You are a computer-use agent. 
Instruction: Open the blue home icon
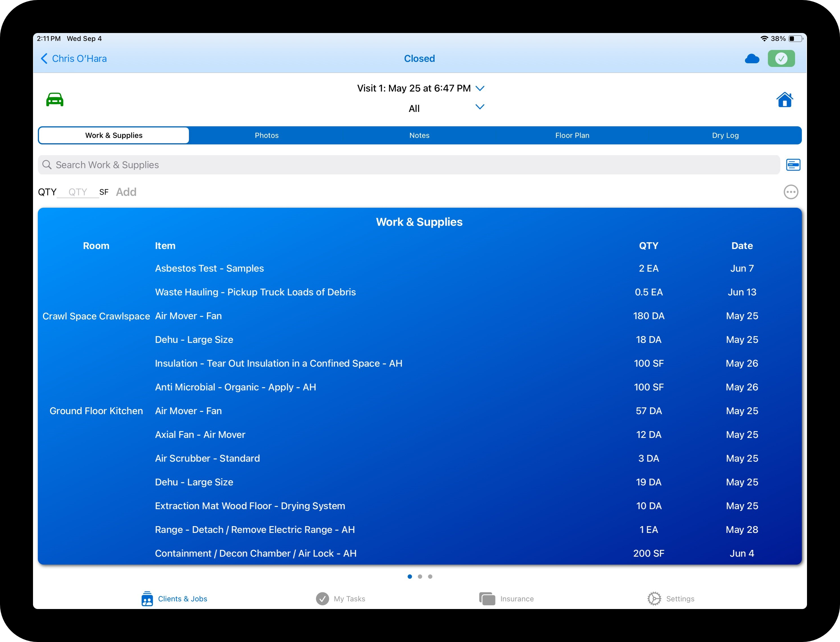(784, 100)
